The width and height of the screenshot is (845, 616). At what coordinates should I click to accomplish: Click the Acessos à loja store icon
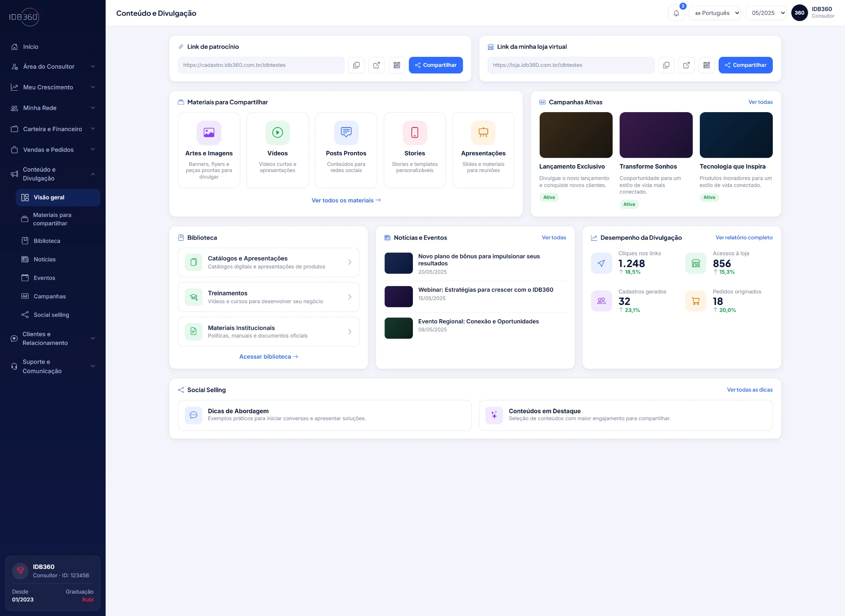pos(696,263)
